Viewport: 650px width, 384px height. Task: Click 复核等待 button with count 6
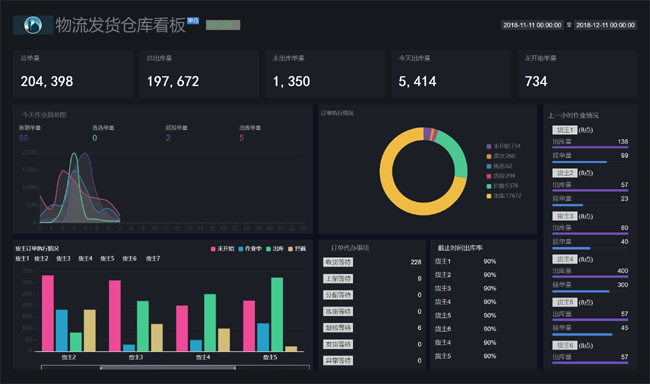[x=338, y=328]
